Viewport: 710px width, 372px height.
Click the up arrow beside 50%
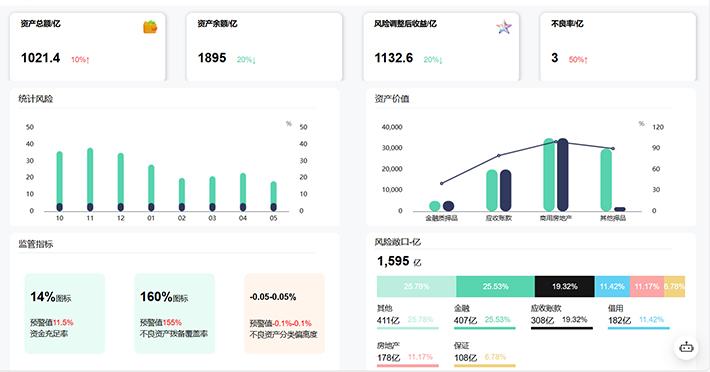click(586, 60)
